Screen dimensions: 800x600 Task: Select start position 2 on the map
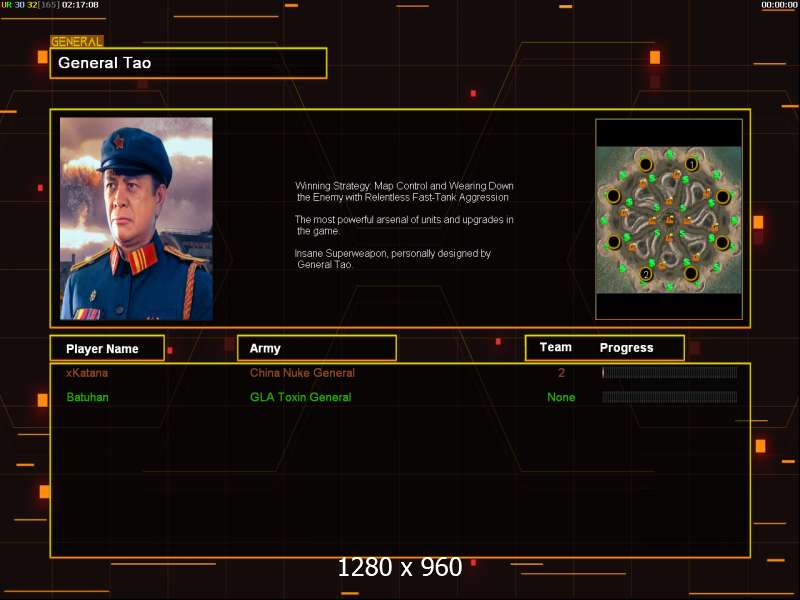[x=646, y=274]
